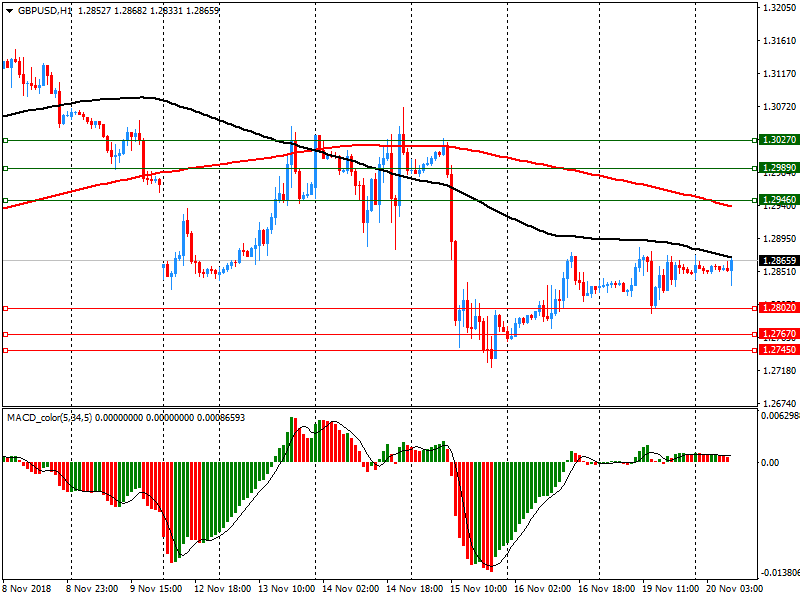This screenshot has height=600, width=800.
Task: Click the 1.30720 price scale value
Action: 780,107
